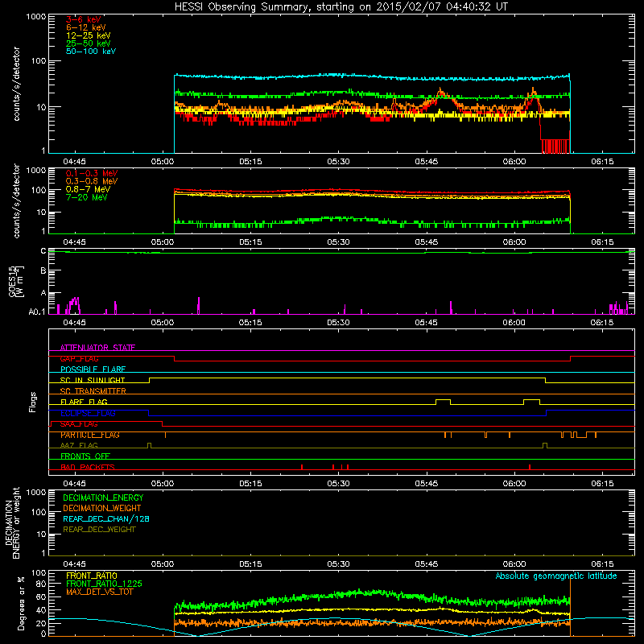Click the HESSI Observing Summary title

point(341,6)
